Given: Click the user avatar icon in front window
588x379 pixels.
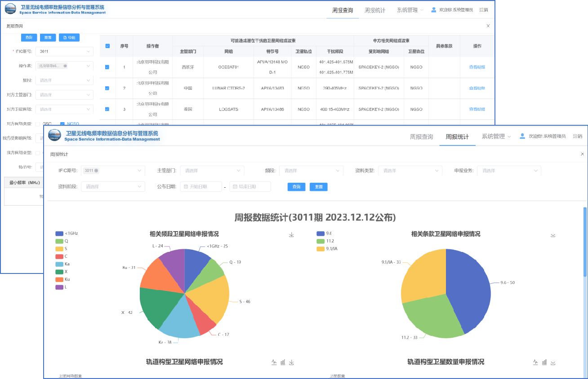Looking at the screenshot, I should (522, 136).
